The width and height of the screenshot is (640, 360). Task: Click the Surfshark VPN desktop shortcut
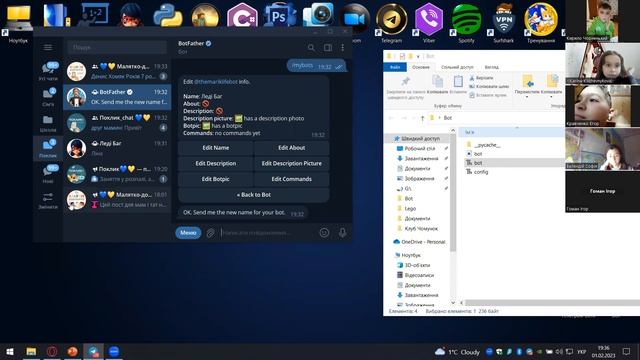tap(504, 22)
